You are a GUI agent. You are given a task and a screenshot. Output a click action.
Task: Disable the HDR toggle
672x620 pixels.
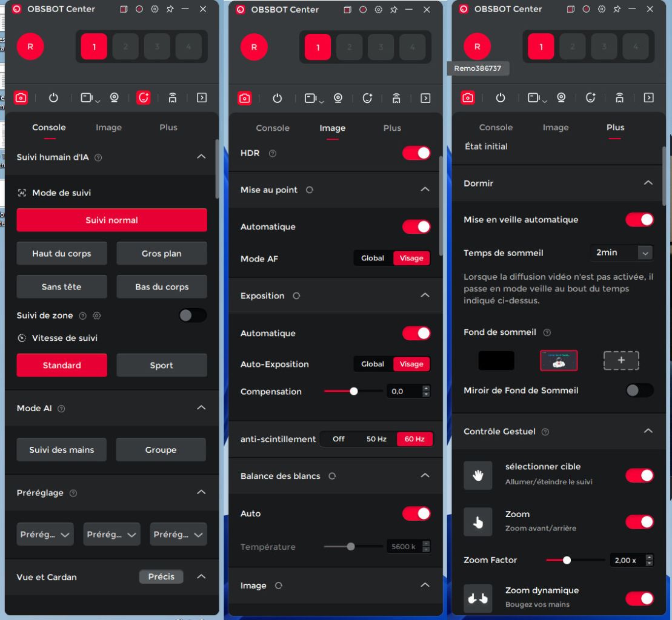416,153
